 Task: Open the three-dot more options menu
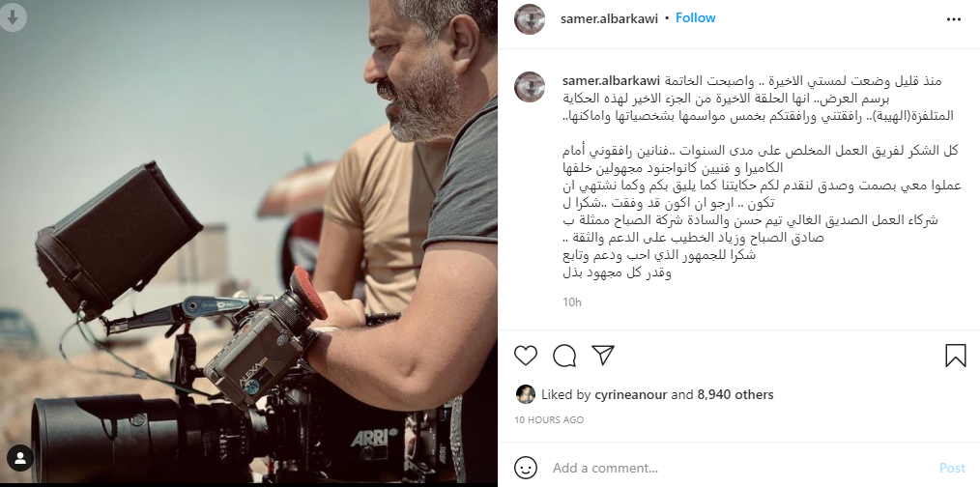954,19
